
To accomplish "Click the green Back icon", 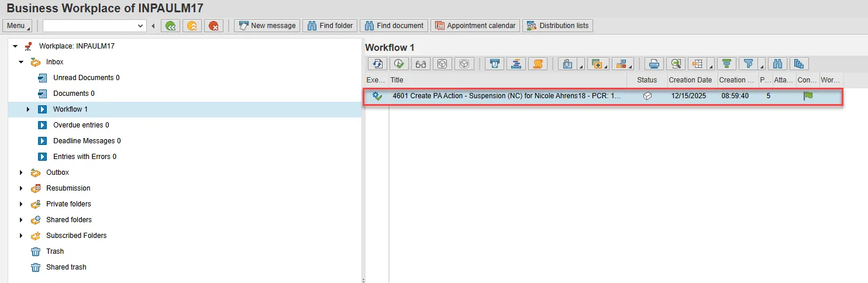I will click(x=170, y=26).
